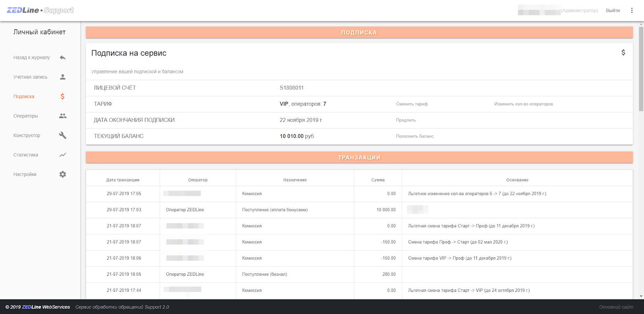Click Льготная смена тарифа Старт -> Проф text
Viewport: 644px width, 314px height.
click(471, 226)
